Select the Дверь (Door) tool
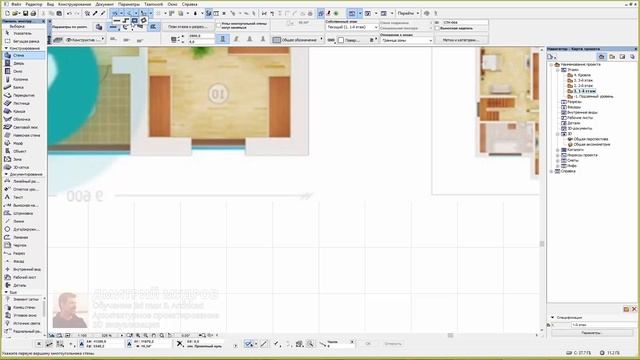This screenshot has width=640, height=360. click(23, 63)
